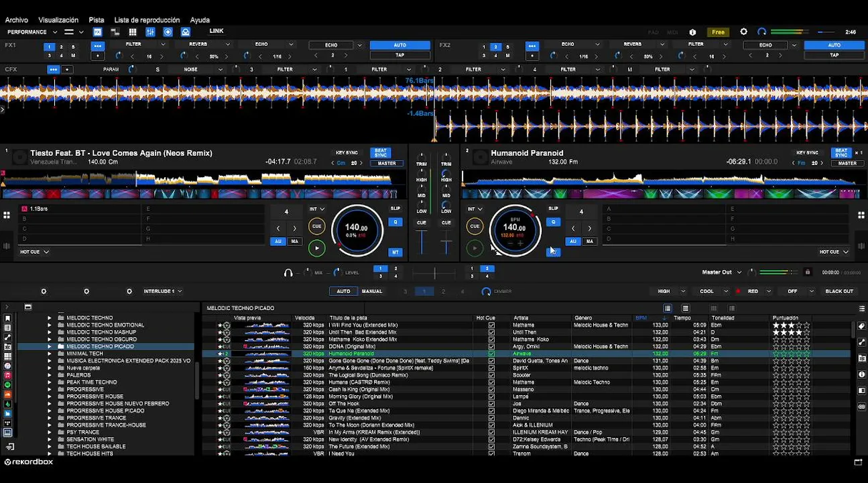This screenshot has width=868, height=483.
Task: Click the TAP button in FX1
Action: pos(400,55)
